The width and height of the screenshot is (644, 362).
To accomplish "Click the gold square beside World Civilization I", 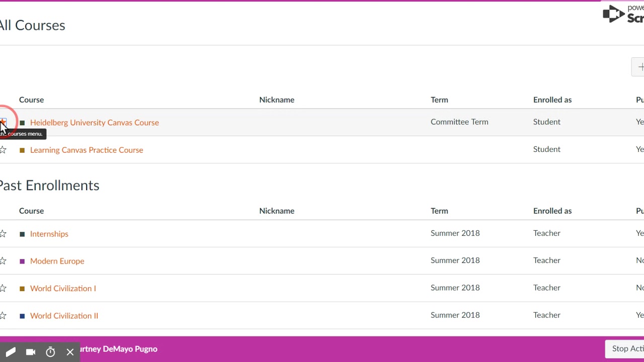I will pyautogui.click(x=22, y=289).
